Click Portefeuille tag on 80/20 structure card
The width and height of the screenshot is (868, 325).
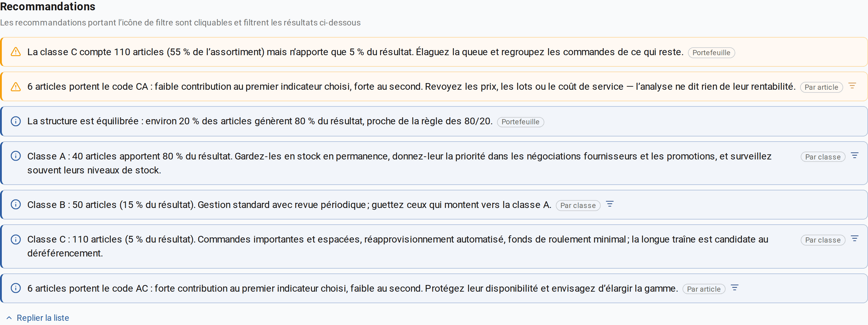(520, 122)
